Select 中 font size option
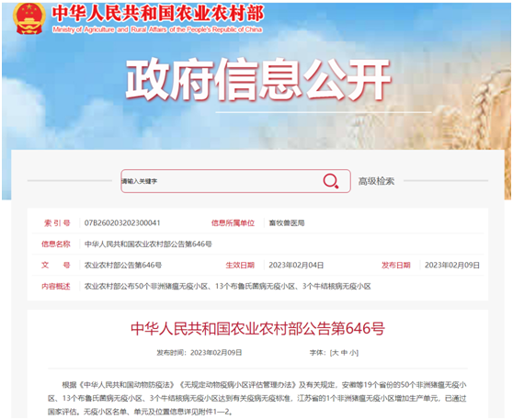Image resolution: width=513 pixels, height=420 pixels. pos(344,353)
